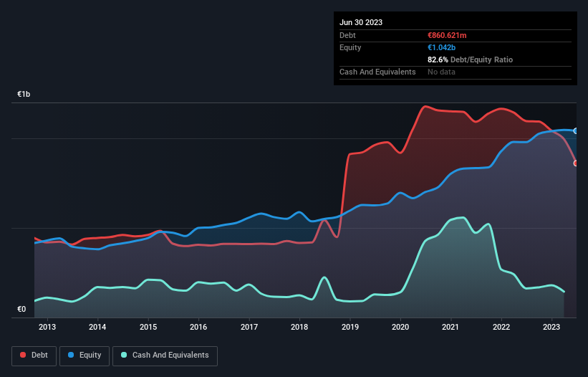The width and height of the screenshot is (588, 377).
Task: Click the 2019 x-axis label
Action: (350, 327)
